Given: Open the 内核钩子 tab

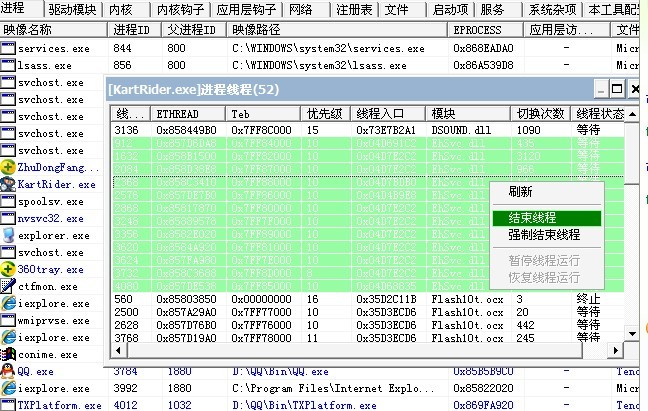Looking at the screenshot, I should (182, 9).
